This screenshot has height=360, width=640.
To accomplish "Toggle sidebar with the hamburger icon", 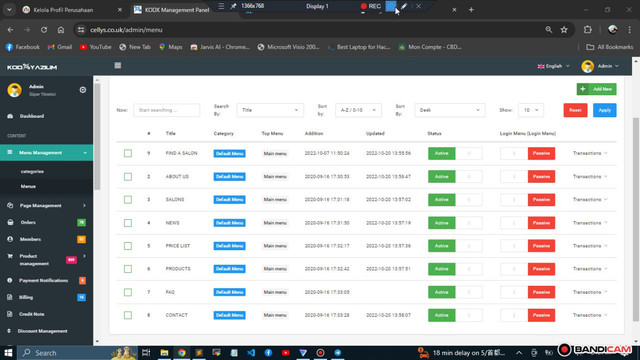I will coord(118,66).
